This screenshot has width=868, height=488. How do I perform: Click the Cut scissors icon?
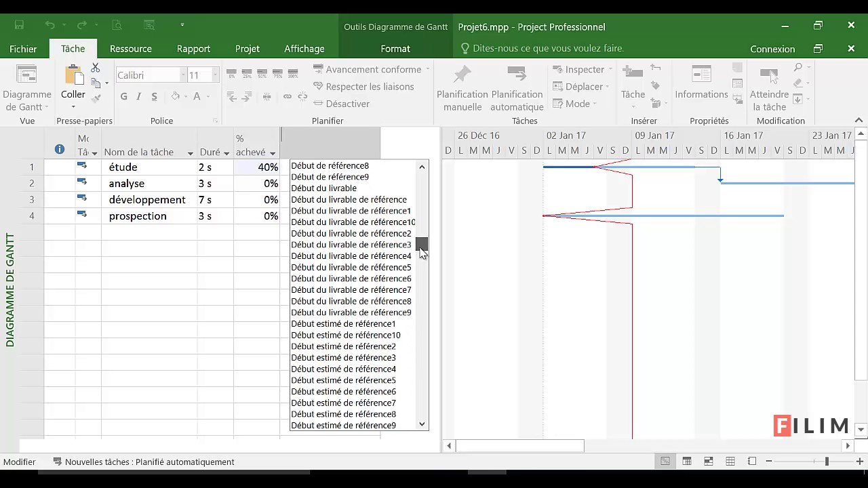click(96, 68)
